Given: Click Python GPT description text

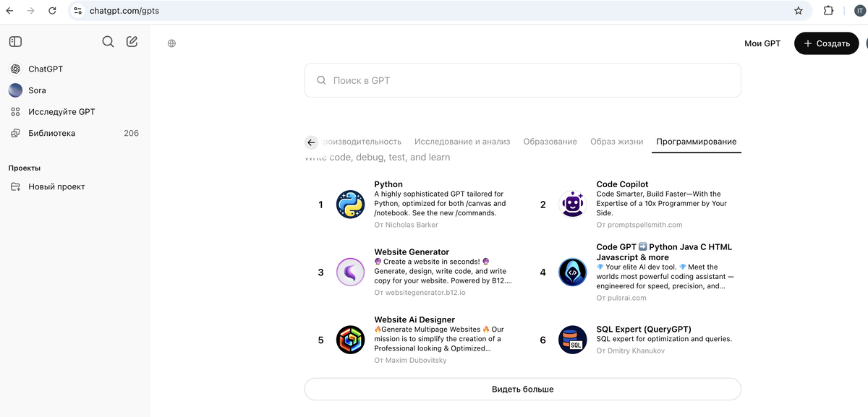Looking at the screenshot, I should click(x=440, y=204).
